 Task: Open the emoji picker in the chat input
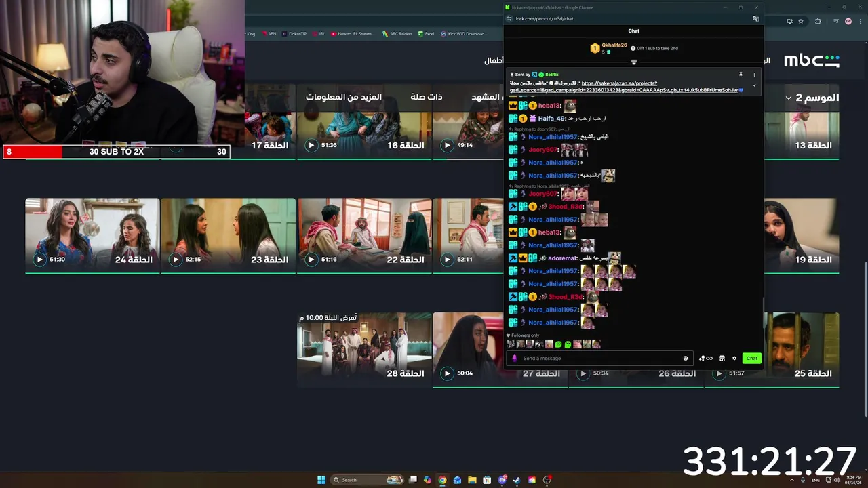(686, 358)
